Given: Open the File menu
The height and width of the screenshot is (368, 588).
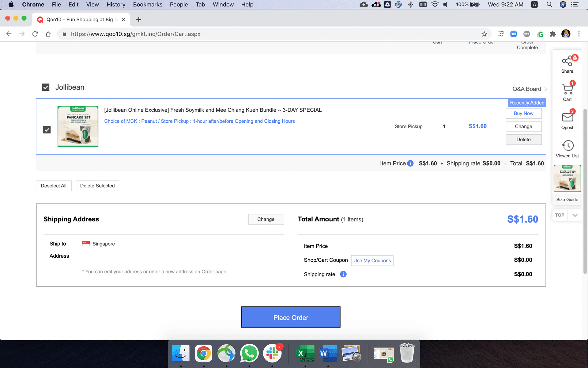Looking at the screenshot, I should pyautogui.click(x=56, y=5).
